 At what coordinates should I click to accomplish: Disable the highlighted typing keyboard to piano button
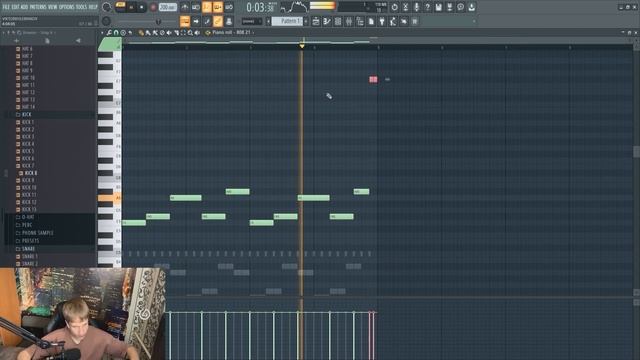(x=185, y=21)
